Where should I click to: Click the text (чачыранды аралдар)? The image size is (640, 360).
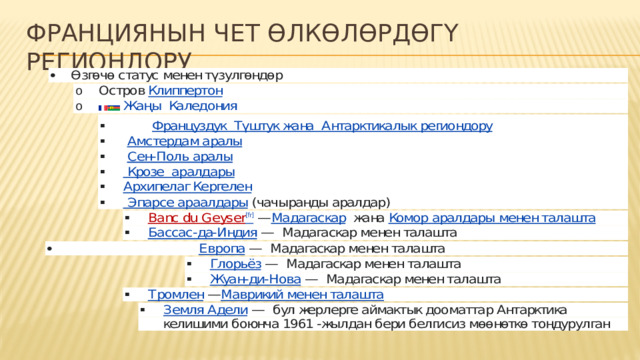(x=321, y=202)
